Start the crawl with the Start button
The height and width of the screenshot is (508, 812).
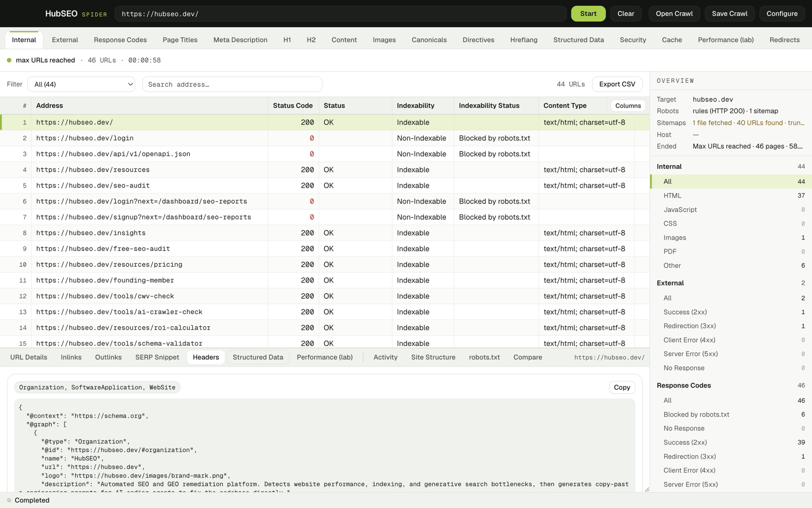pos(588,14)
